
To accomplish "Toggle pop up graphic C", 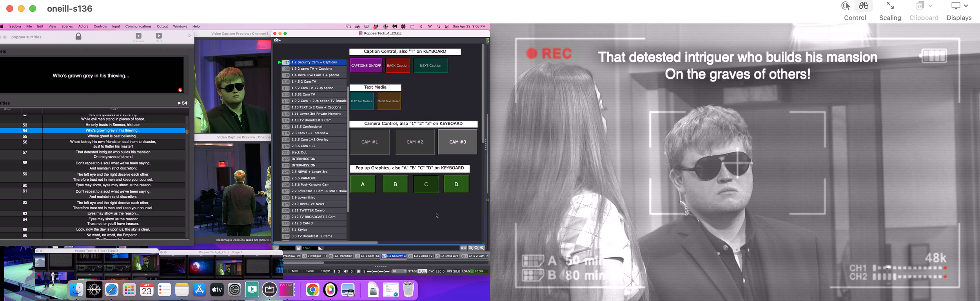I will 426,184.
